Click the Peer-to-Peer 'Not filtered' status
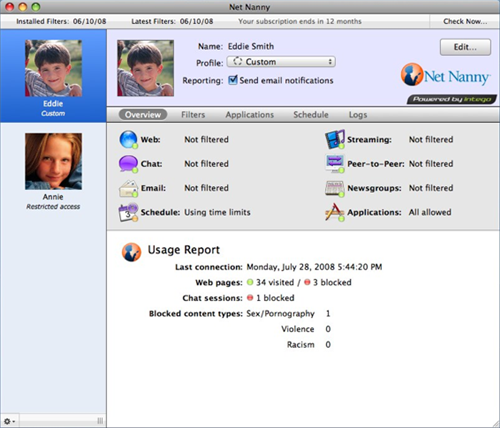Viewport: 500px width, 428px height. click(431, 164)
